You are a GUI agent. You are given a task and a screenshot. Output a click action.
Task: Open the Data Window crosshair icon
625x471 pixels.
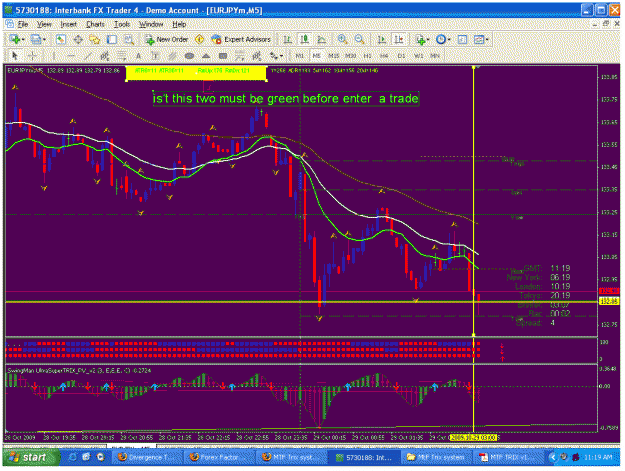(78, 39)
